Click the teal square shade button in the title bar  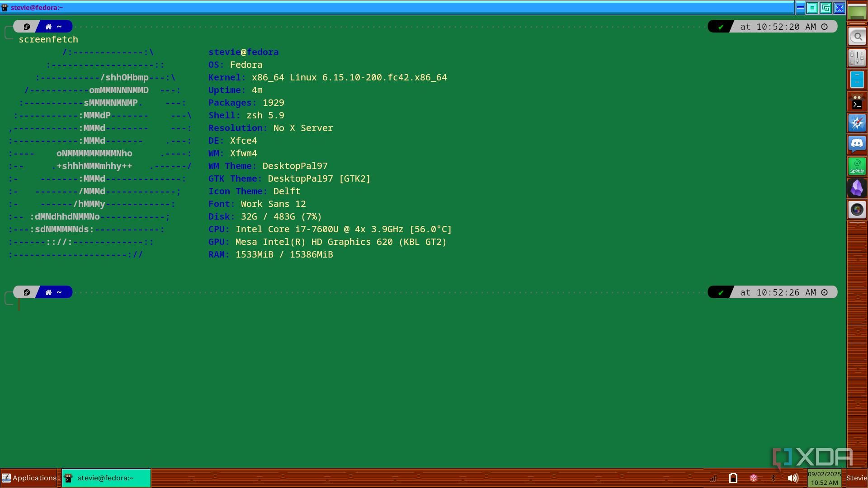pos(812,8)
